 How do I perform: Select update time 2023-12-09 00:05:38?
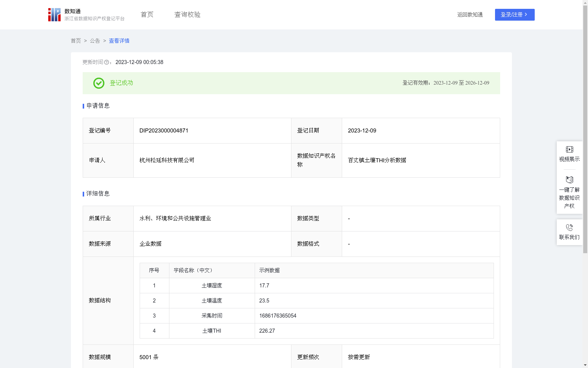pyautogui.click(x=139, y=63)
